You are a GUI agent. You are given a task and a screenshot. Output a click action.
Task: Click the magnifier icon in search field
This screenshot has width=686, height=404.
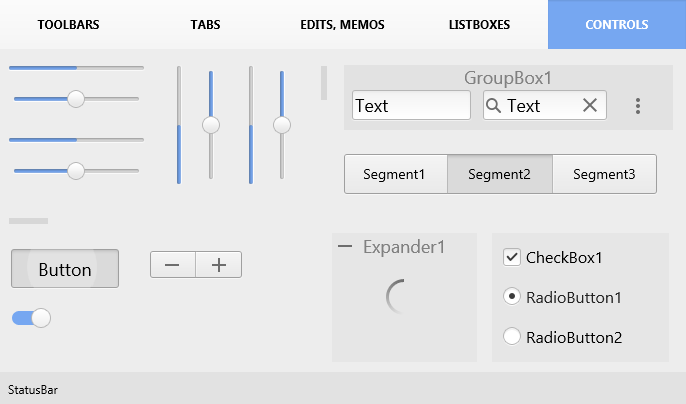point(494,105)
